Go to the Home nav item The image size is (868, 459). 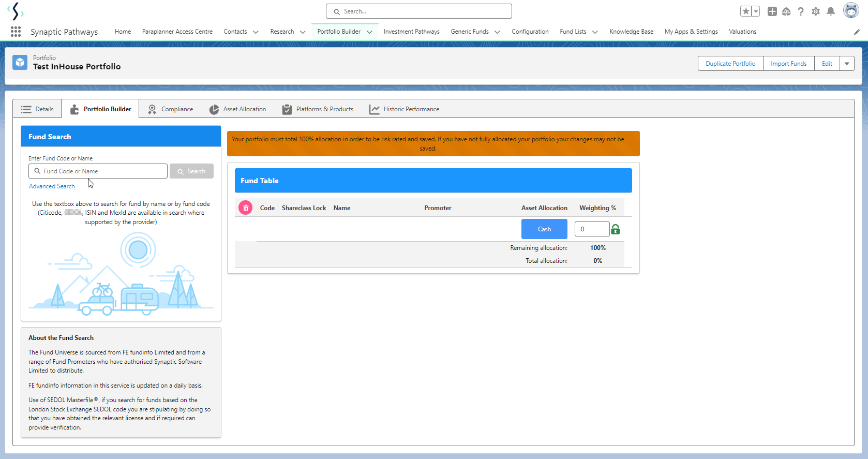point(123,32)
